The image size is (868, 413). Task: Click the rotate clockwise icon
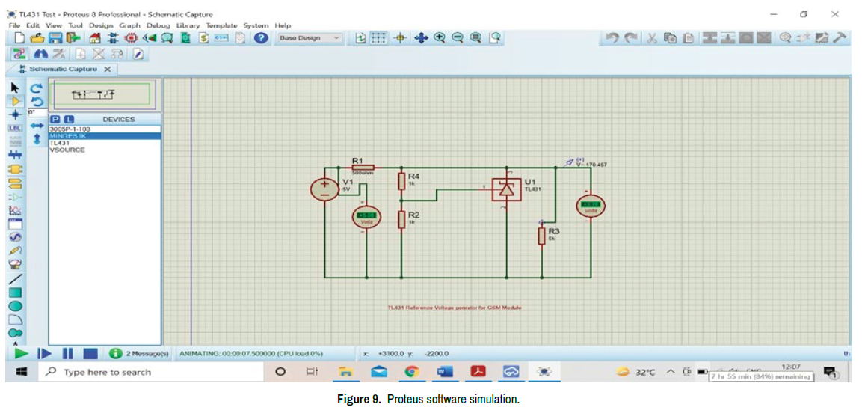click(x=37, y=88)
